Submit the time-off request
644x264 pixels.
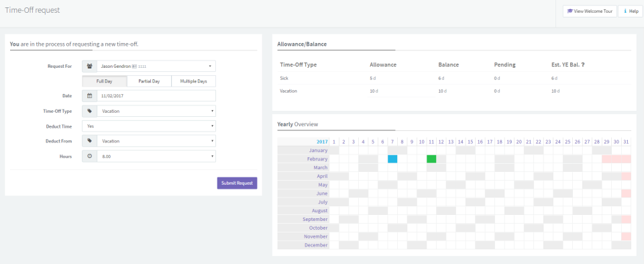click(237, 183)
